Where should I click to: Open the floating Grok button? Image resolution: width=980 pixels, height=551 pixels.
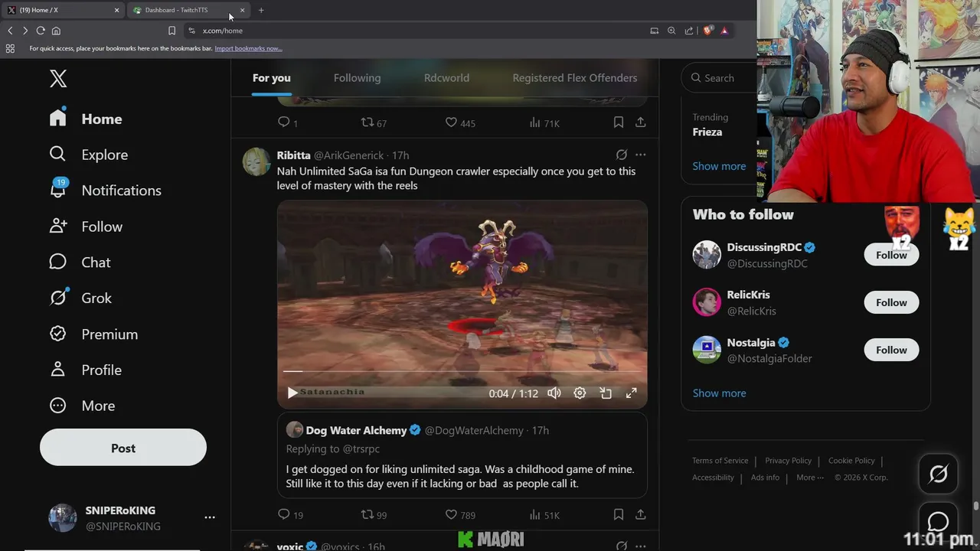click(x=938, y=474)
